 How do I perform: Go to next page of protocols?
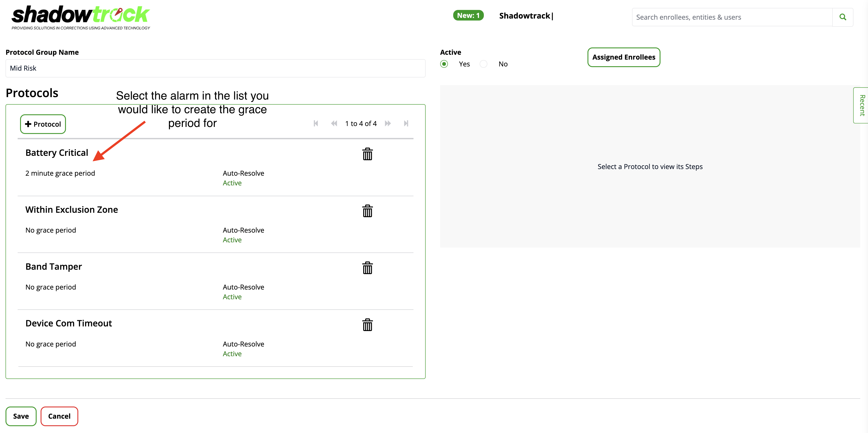click(388, 123)
